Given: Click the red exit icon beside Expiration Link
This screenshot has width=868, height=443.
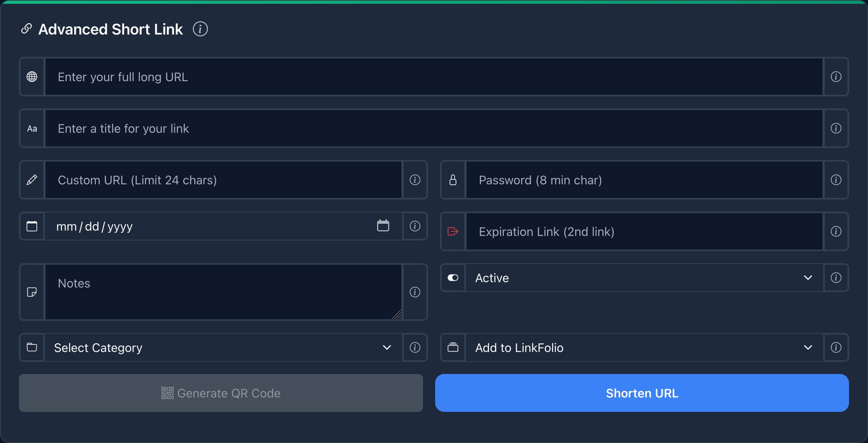Looking at the screenshot, I should click(x=453, y=231).
